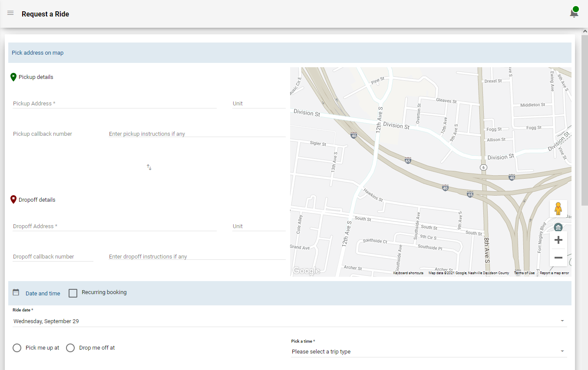Click the red dropoff pin icon

tap(13, 200)
